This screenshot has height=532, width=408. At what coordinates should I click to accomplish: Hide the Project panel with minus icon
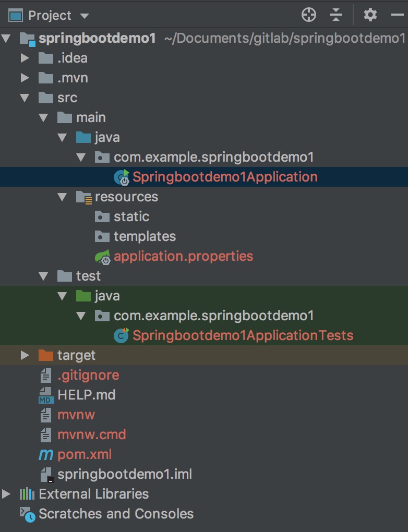(397, 15)
